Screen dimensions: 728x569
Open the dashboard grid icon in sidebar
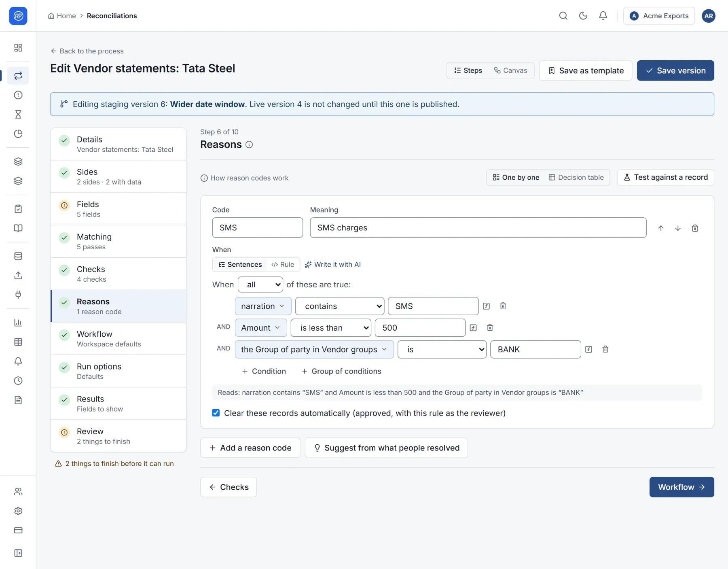click(x=18, y=48)
